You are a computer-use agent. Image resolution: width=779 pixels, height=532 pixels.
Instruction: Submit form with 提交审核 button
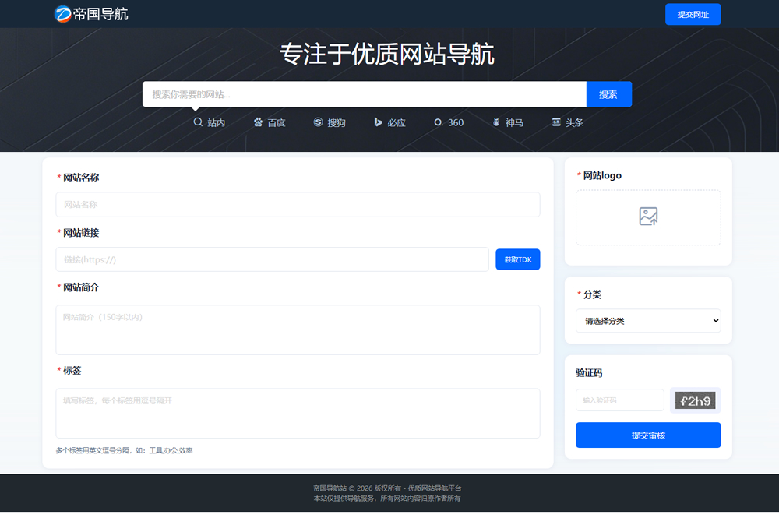(x=648, y=435)
